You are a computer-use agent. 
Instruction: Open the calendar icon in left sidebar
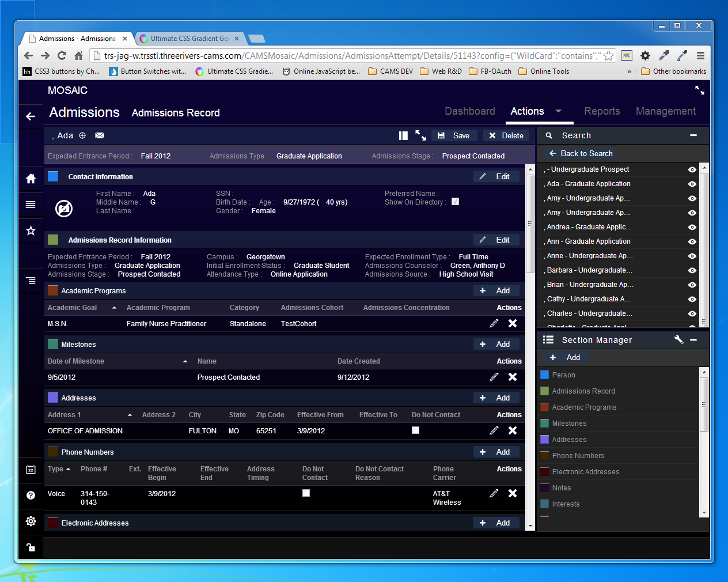pyautogui.click(x=31, y=470)
